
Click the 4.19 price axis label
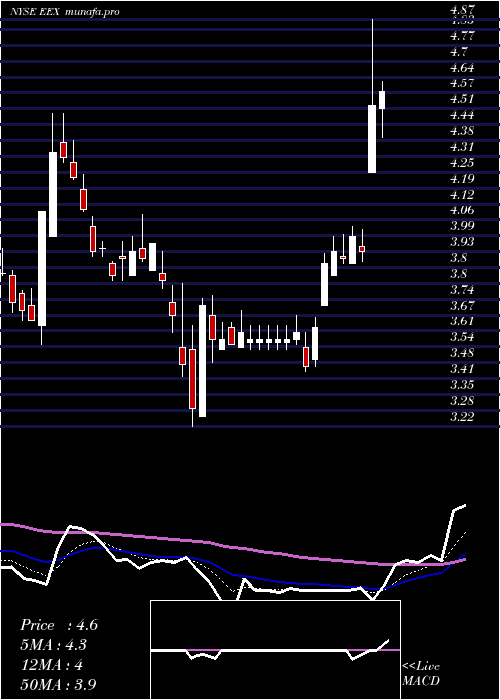click(463, 179)
